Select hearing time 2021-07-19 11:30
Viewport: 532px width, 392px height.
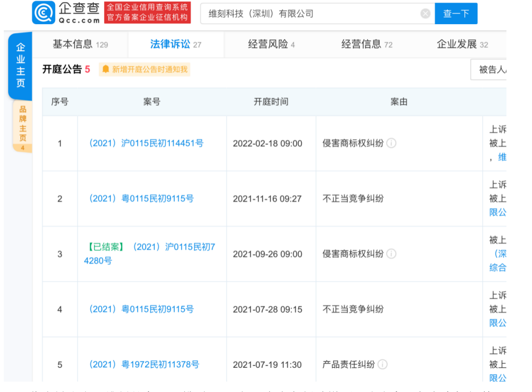coord(267,365)
